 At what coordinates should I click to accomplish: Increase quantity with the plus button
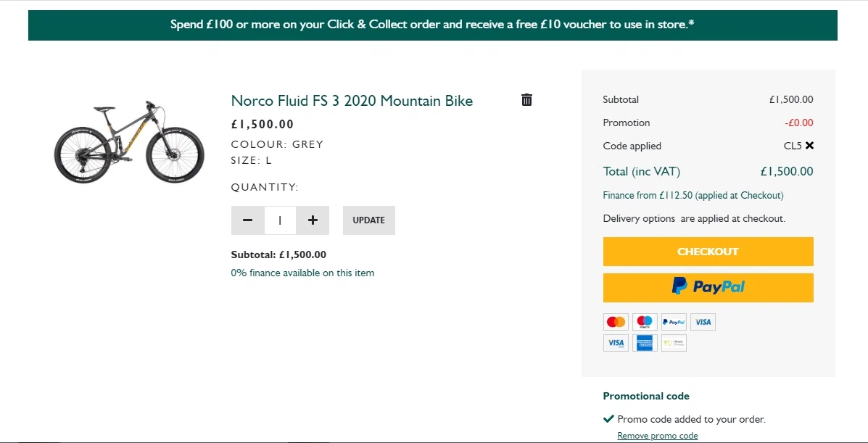point(313,220)
